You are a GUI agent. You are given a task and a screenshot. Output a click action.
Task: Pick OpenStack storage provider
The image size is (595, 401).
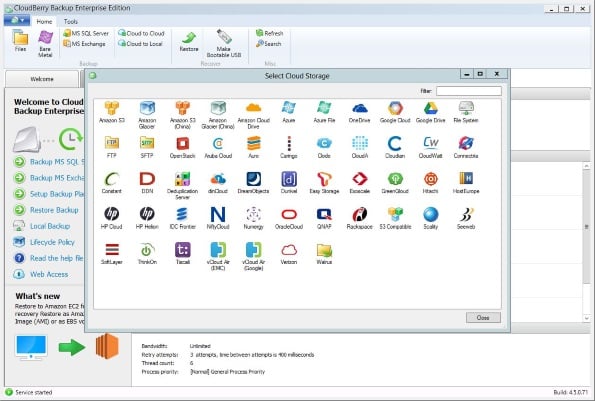pyautogui.click(x=183, y=147)
